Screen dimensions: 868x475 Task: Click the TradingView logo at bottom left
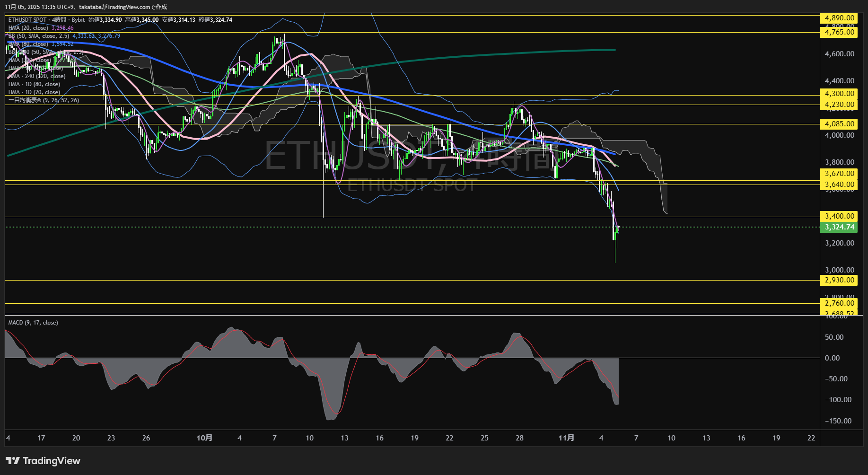(x=43, y=461)
